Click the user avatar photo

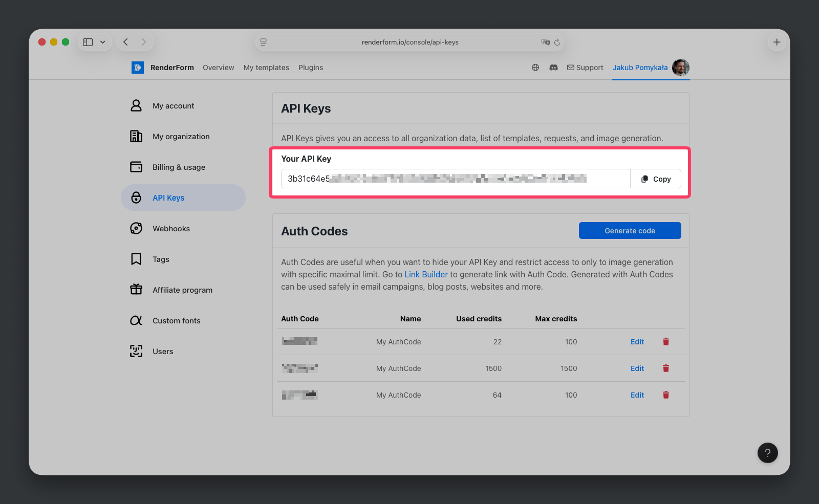coord(681,68)
